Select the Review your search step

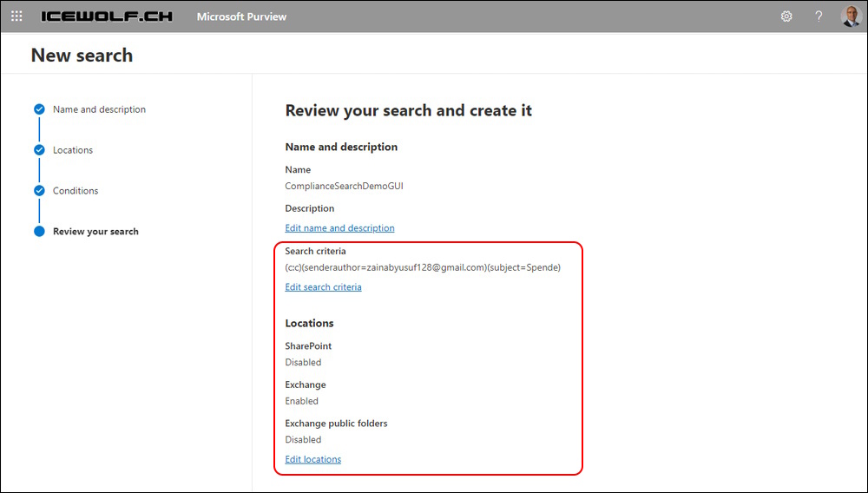tap(95, 231)
